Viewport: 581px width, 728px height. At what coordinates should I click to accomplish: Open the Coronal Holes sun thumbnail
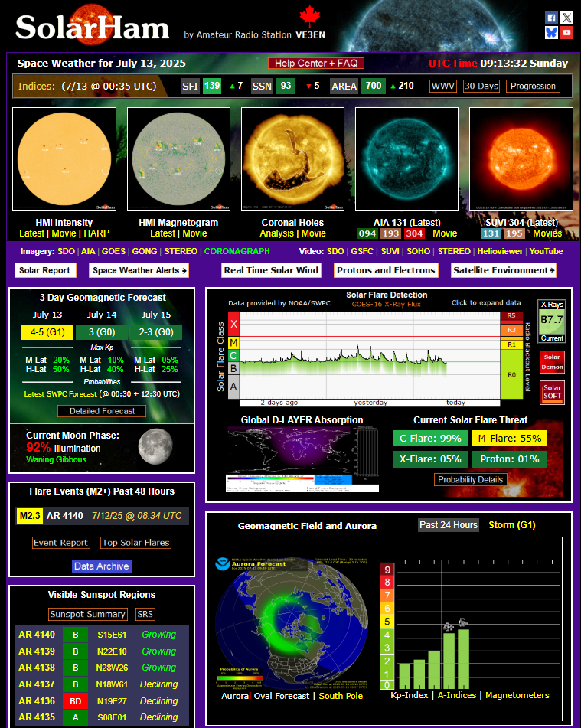(x=292, y=159)
